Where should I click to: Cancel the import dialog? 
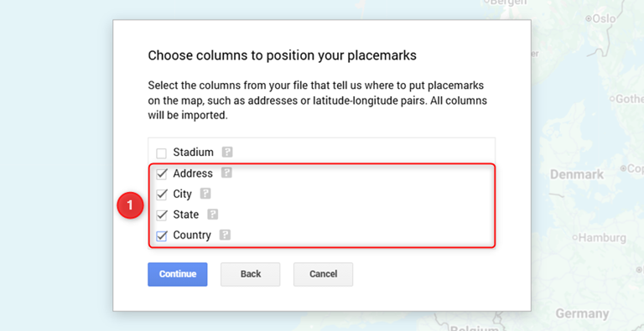pos(323,274)
